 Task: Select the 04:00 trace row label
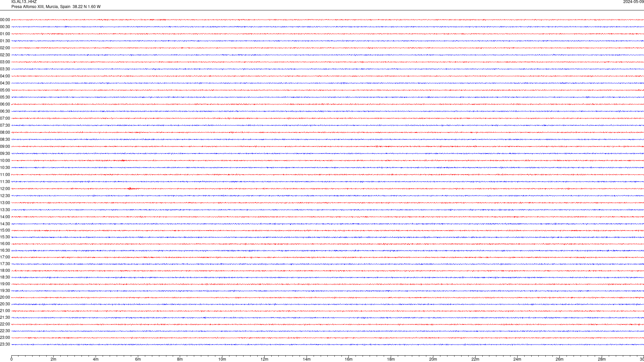click(5, 76)
